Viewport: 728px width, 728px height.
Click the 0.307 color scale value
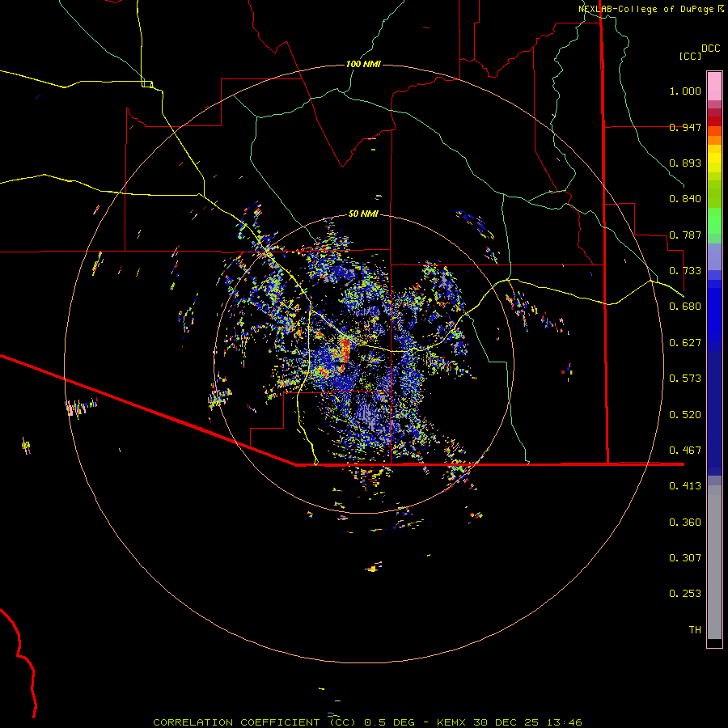point(685,558)
